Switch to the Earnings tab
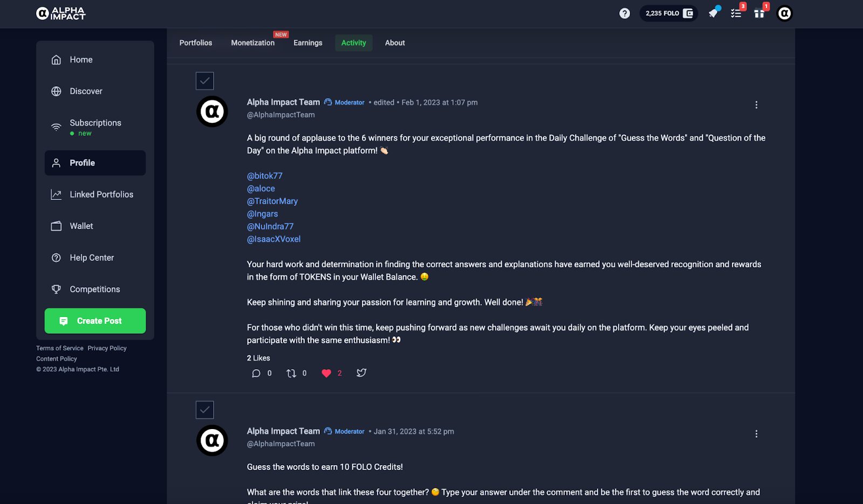Screen dimensions: 863x504 [308, 43]
